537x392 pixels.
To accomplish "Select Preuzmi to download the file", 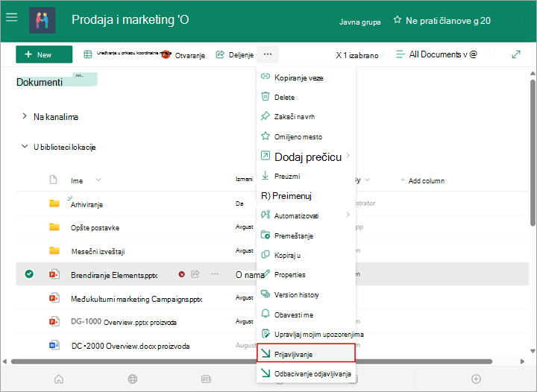I will tap(307, 176).
